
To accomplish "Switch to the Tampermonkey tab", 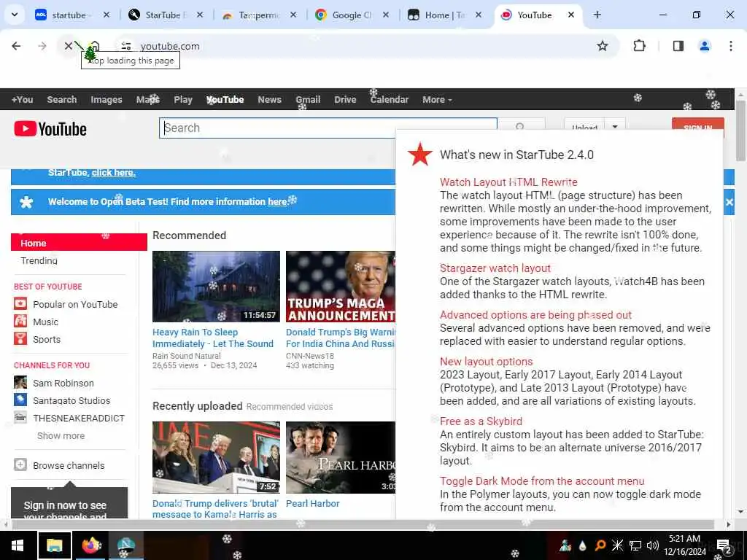I will [x=259, y=15].
